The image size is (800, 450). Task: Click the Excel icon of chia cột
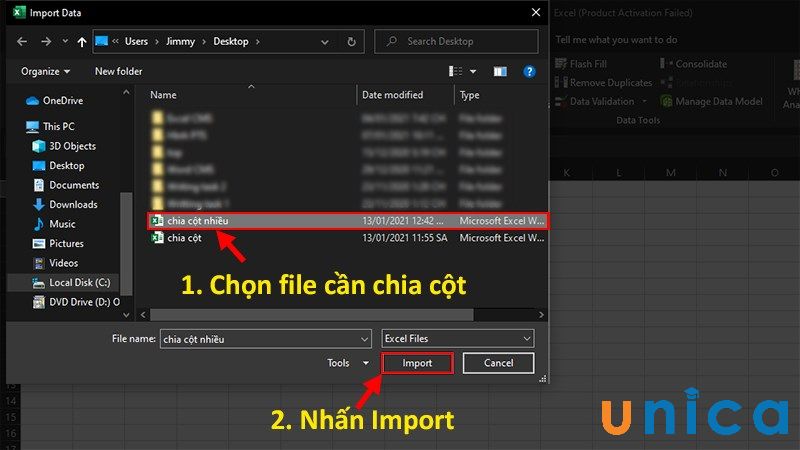click(x=157, y=238)
